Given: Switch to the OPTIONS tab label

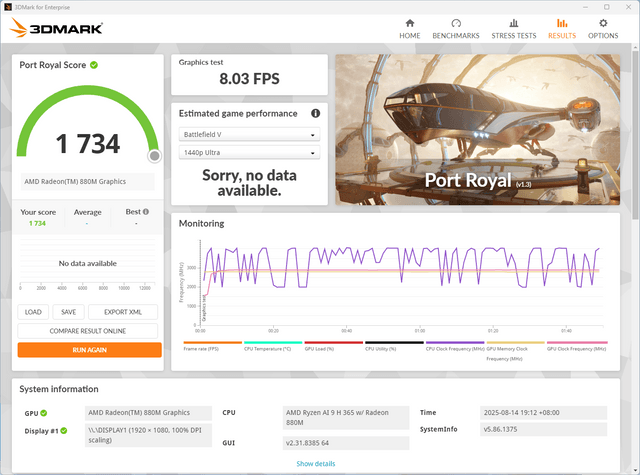Looking at the screenshot, I should coord(603,36).
